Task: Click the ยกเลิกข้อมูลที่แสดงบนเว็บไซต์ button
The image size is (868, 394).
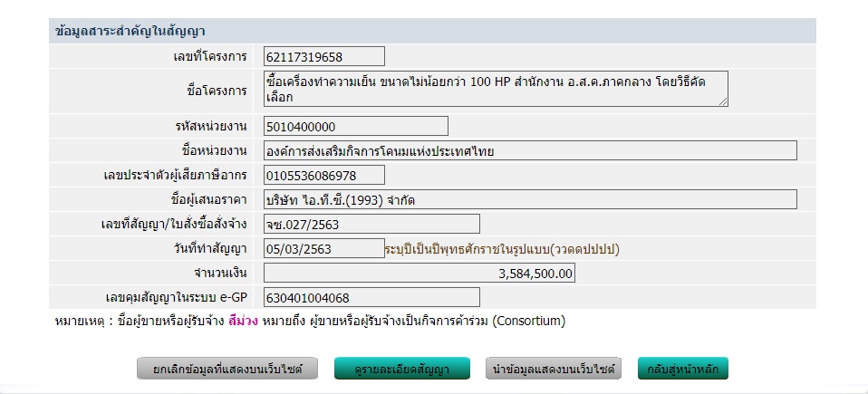Action: pos(227,369)
